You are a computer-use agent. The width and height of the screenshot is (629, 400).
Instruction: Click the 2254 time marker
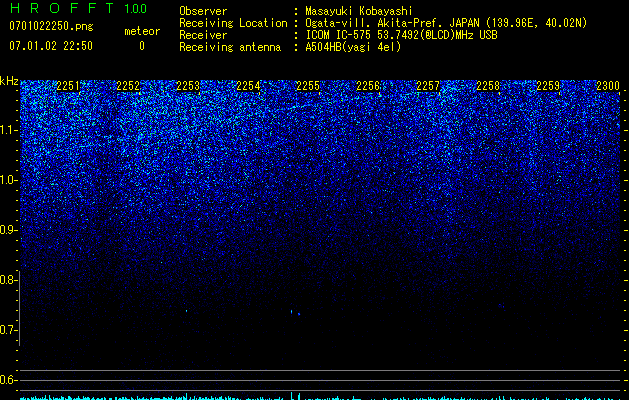(x=248, y=86)
